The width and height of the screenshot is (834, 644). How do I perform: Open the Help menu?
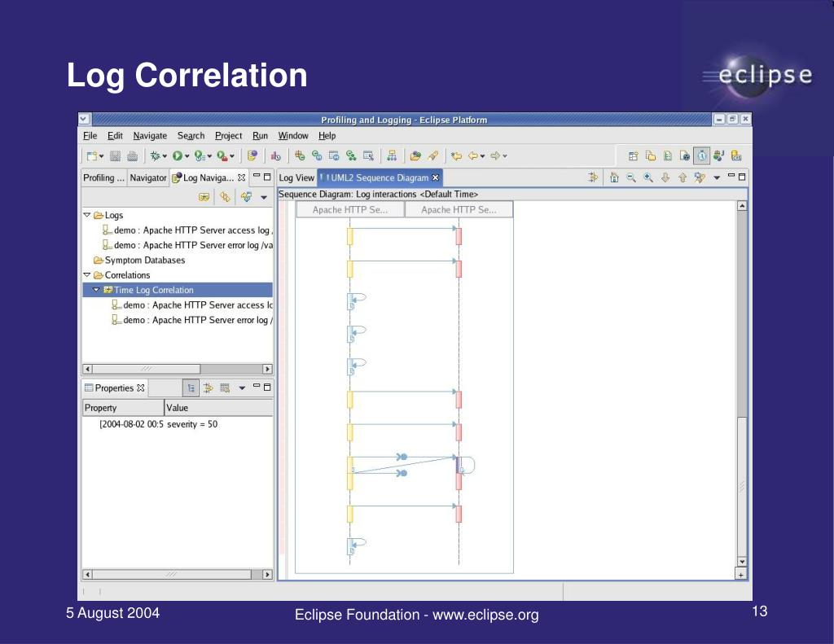[x=327, y=136]
